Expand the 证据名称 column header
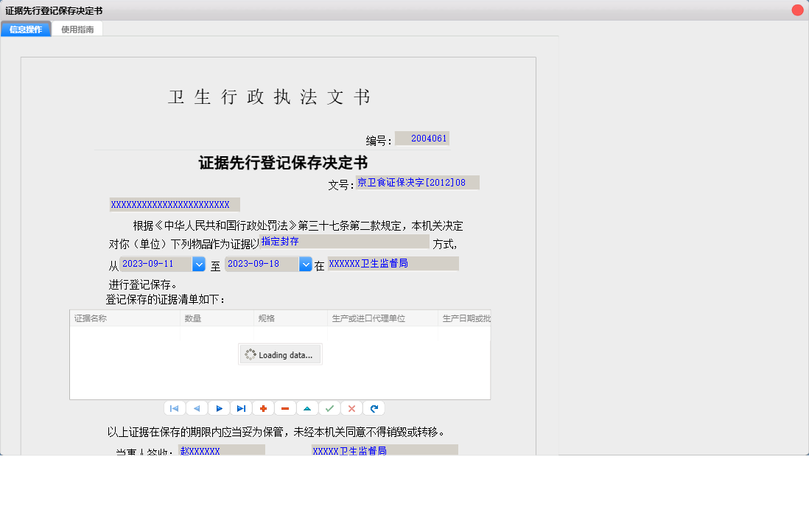This screenshot has width=809, height=532. point(124,318)
